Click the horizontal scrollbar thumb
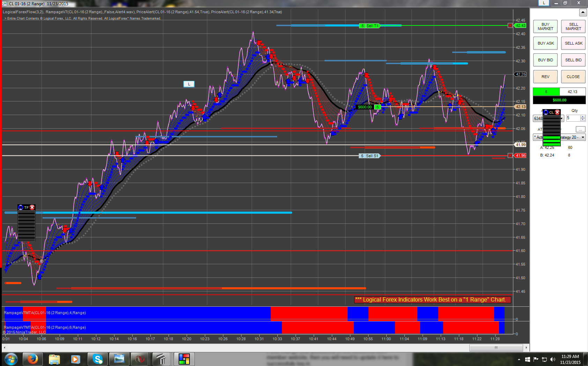The width and height of the screenshot is (588, 366). [x=496, y=348]
